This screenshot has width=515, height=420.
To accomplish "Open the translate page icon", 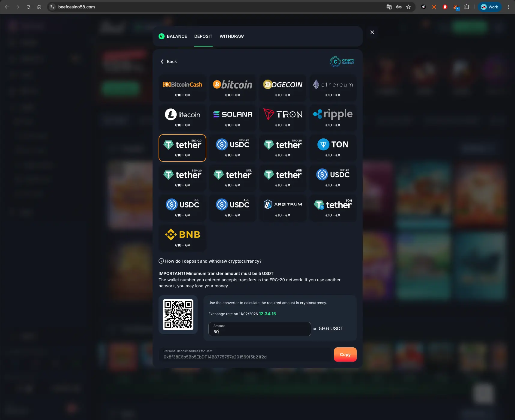I will pos(389,7).
